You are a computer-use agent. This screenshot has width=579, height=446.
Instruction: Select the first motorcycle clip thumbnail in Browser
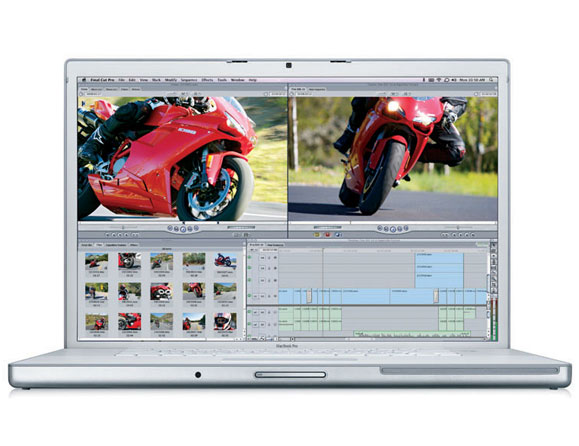[96, 261]
